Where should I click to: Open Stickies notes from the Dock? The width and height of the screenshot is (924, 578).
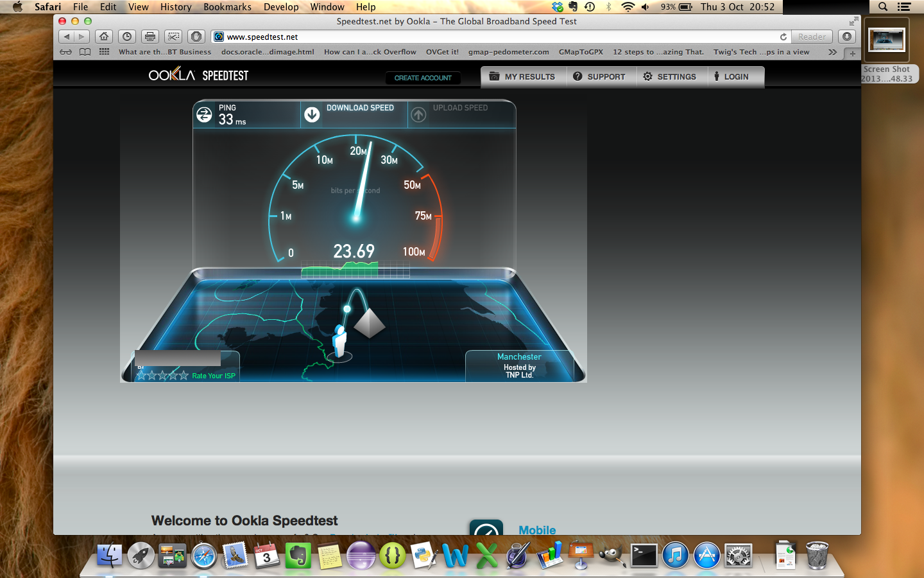pos(330,556)
